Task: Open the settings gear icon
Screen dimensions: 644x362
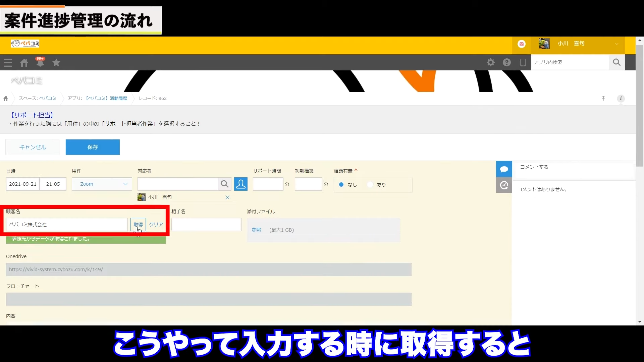Action: pyautogui.click(x=491, y=62)
